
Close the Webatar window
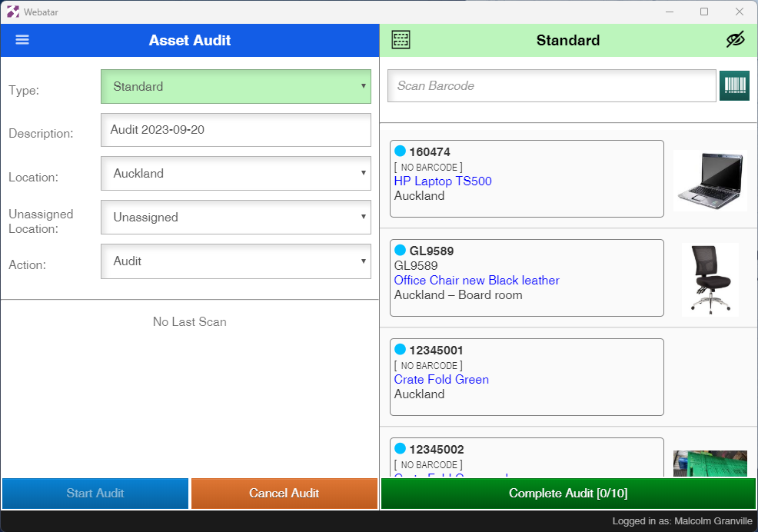739,12
